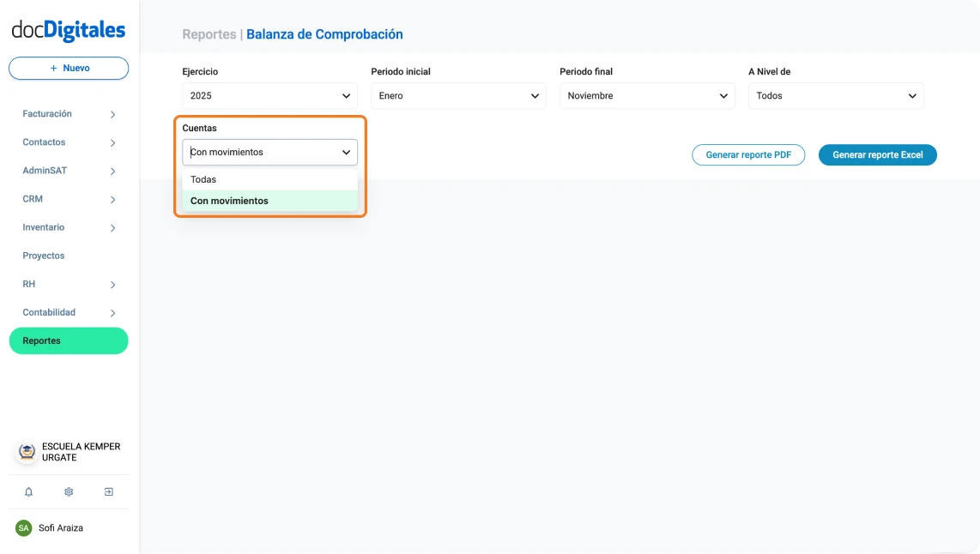Click the Periodo final field showing Noviembre

click(x=646, y=95)
